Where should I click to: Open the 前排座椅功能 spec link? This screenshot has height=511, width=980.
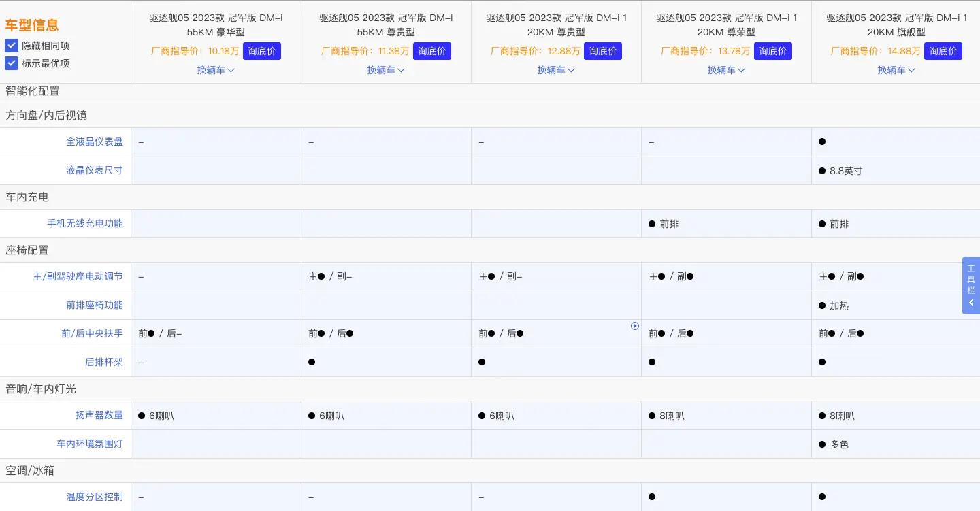point(95,305)
